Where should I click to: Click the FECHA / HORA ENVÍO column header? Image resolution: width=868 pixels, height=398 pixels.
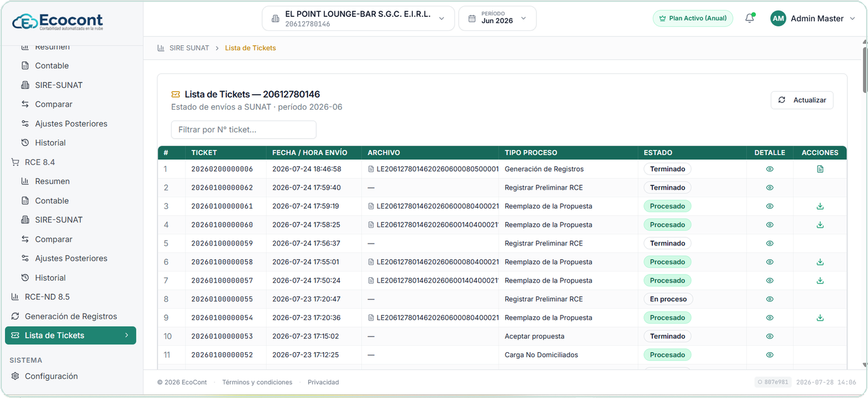pyautogui.click(x=310, y=153)
